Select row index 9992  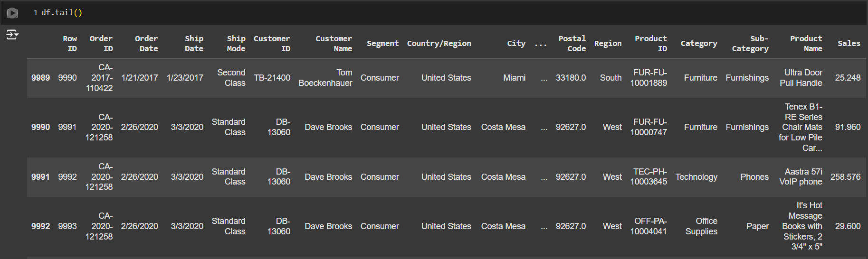point(41,226)
